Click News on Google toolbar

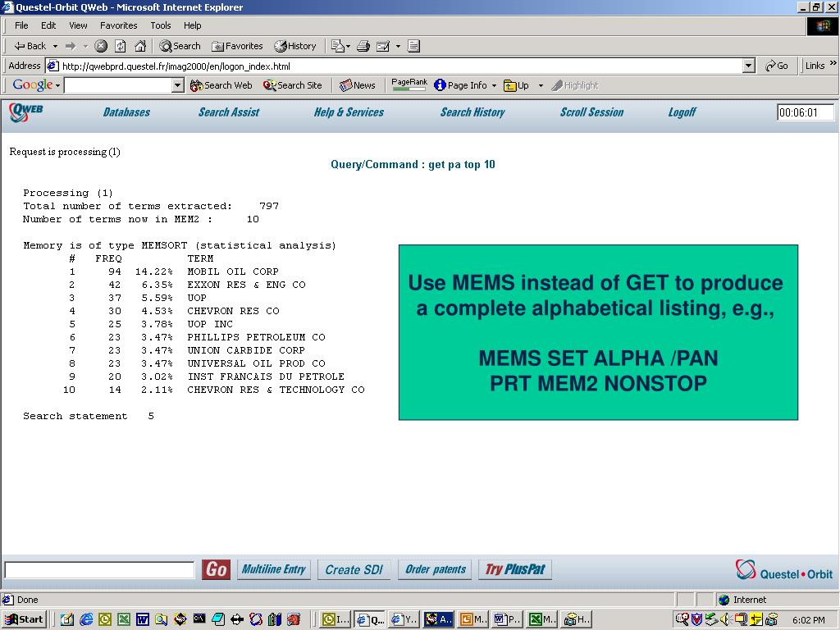click(x=358, y=85)
